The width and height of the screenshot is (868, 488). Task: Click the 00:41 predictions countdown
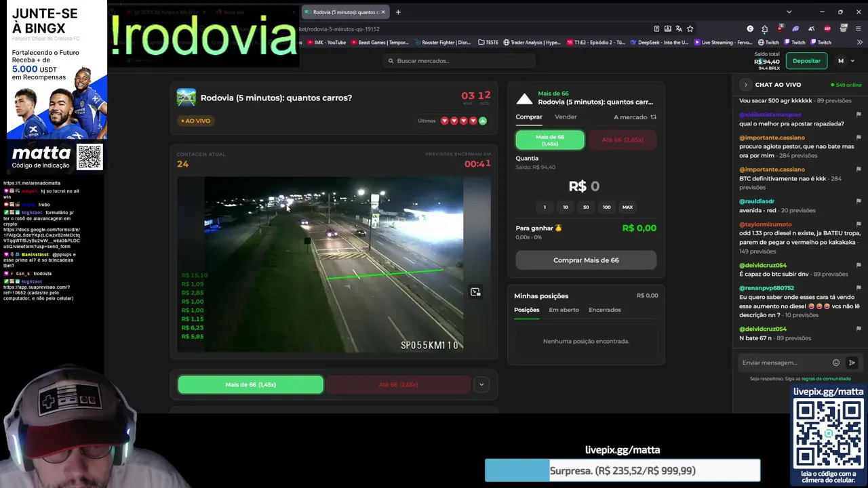pos(477,163)
